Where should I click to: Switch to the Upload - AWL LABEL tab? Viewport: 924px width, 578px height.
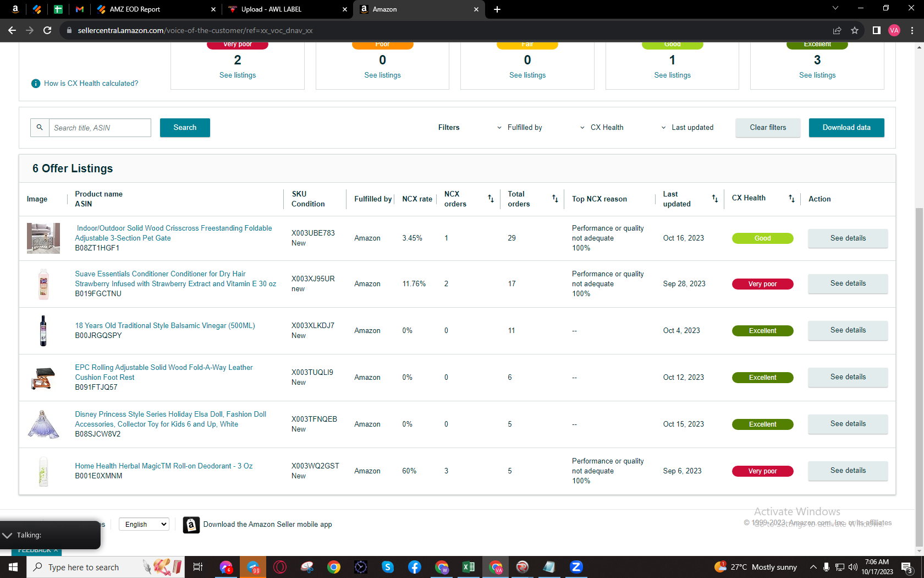(x=287, y=9)
